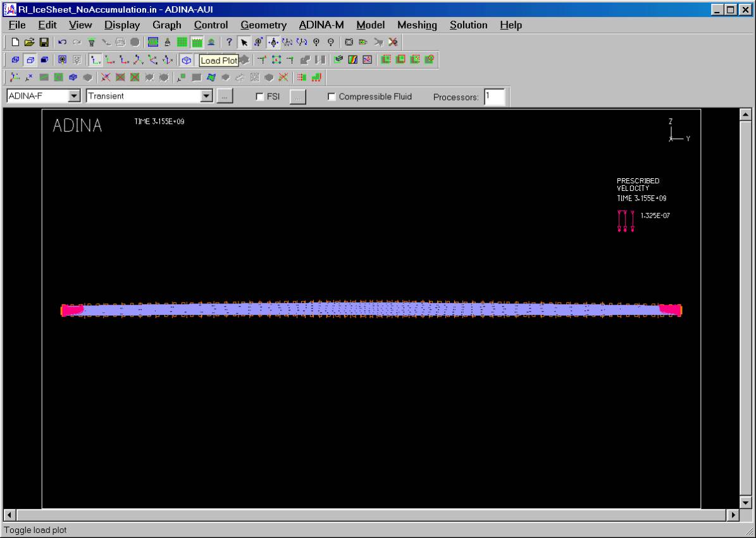Check the Compressible Fluid option
Screen dimensions: 756x538
tap(332, 97)
